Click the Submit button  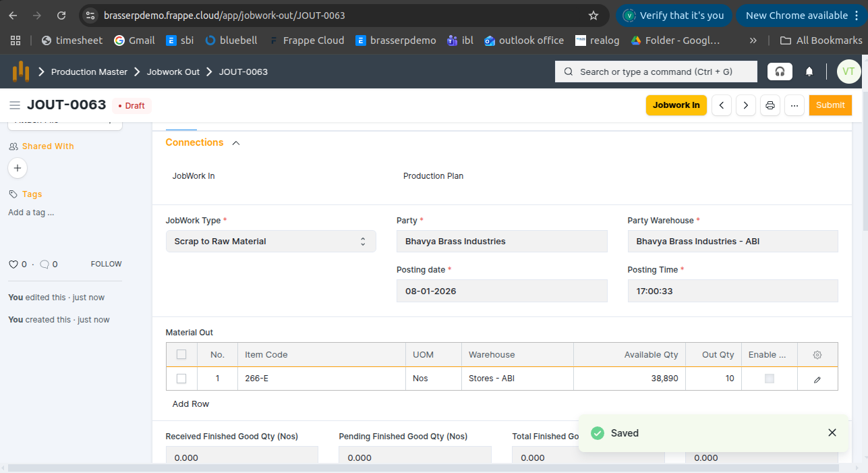(x=830, y=105)
